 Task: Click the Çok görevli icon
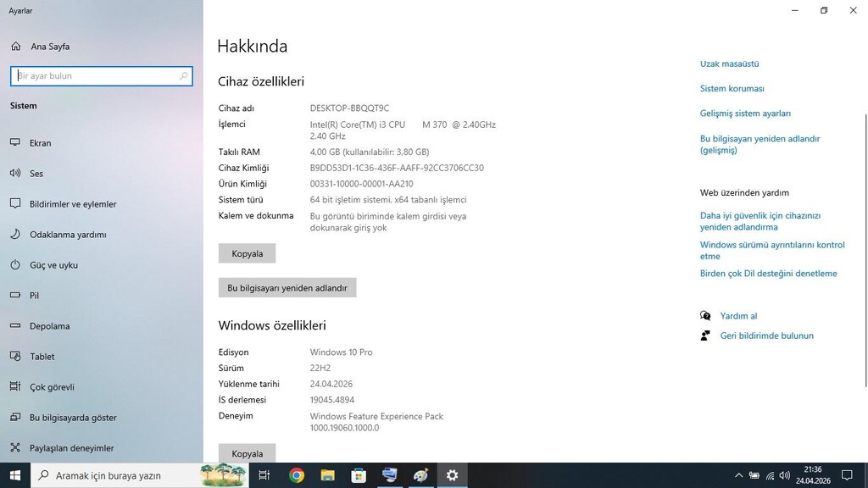point(15,386)
